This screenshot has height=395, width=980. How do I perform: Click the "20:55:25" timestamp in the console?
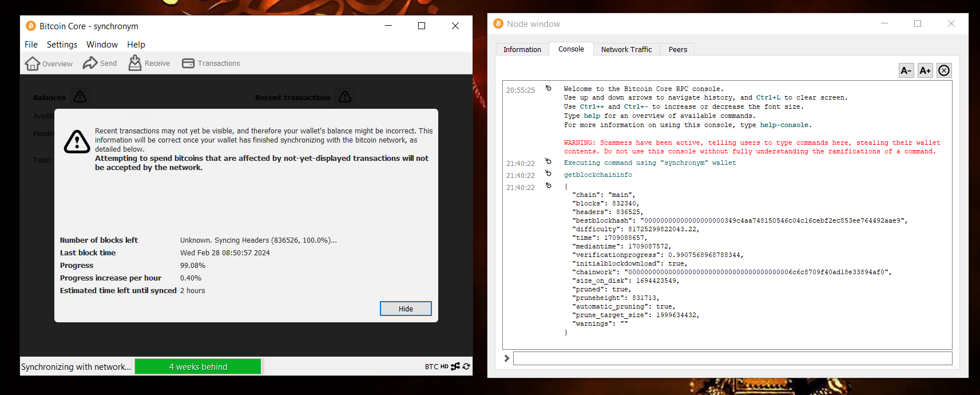[521, 90]
